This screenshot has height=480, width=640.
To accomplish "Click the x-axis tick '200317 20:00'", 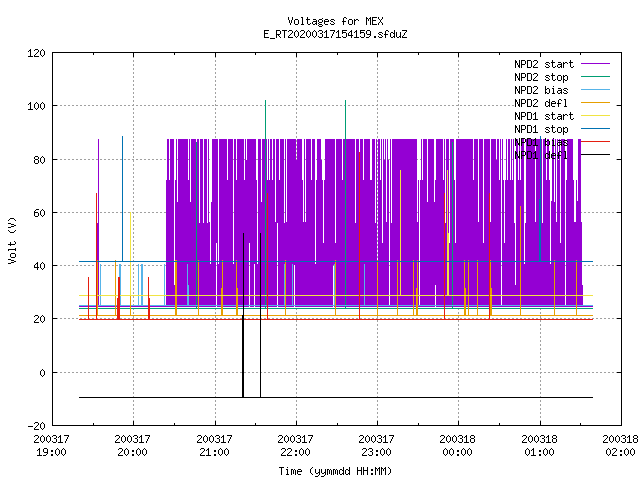I will tap(133, 446).
